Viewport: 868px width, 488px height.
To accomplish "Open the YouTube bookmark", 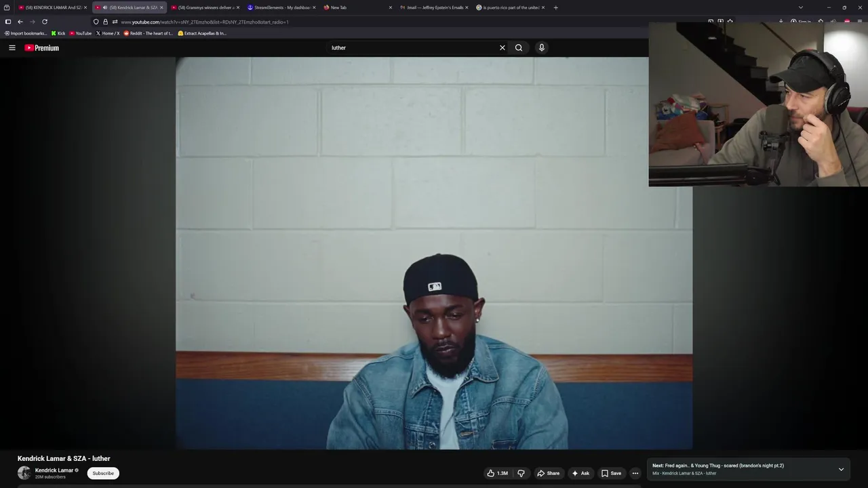I will pos(81,33).
